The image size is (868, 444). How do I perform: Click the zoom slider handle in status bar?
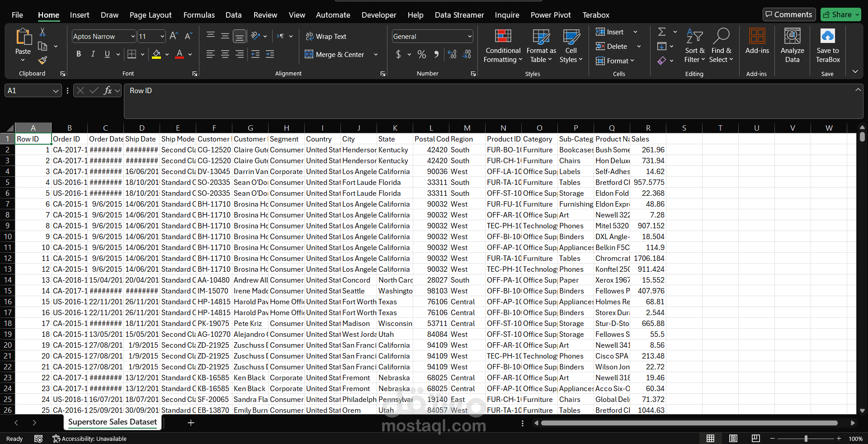click(x=806, y=439)
